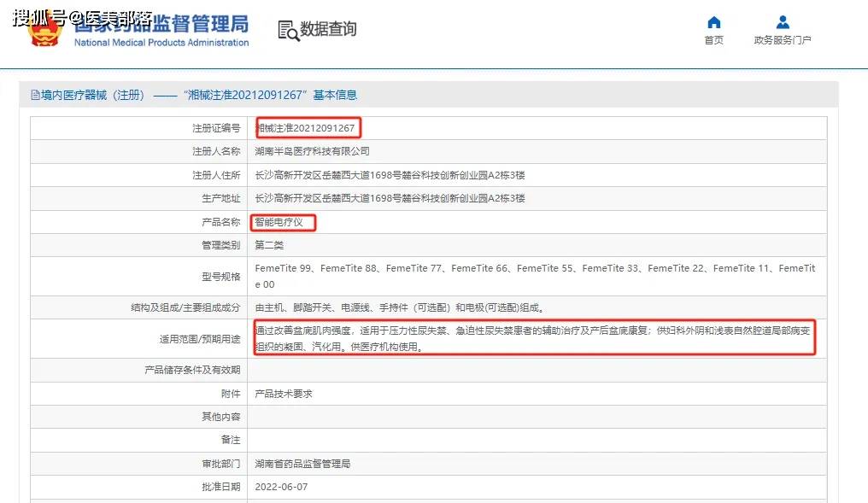Open the 数据查询 heading link

click(328, 29)
